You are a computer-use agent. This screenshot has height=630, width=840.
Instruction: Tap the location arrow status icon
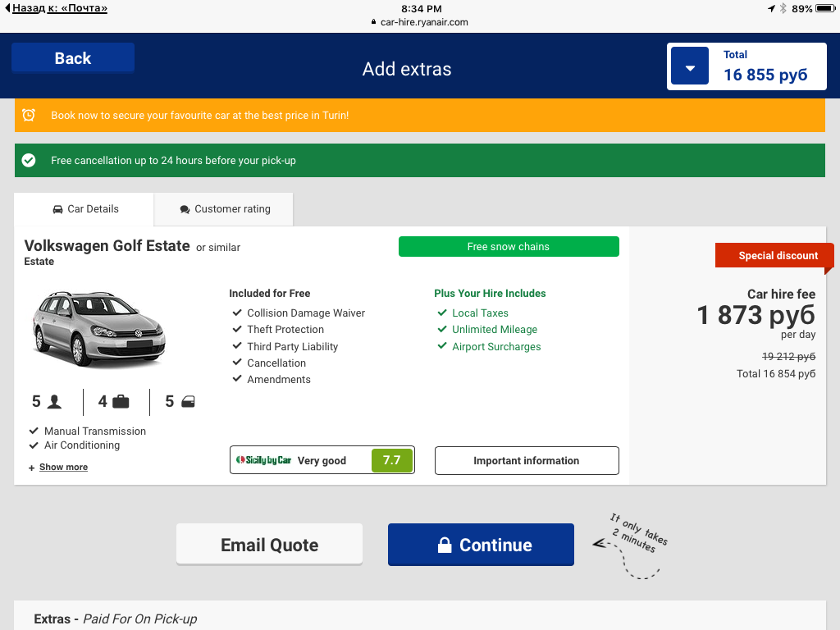[x=771, y=8]
